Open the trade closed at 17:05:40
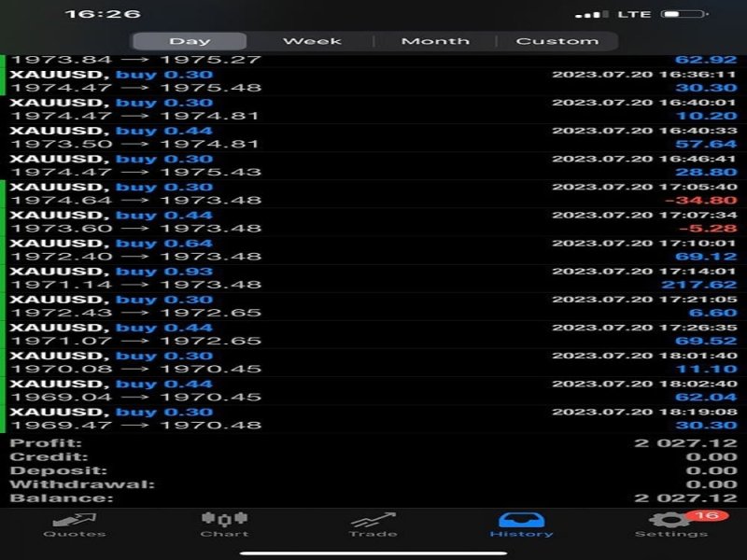 click(373, 194)
